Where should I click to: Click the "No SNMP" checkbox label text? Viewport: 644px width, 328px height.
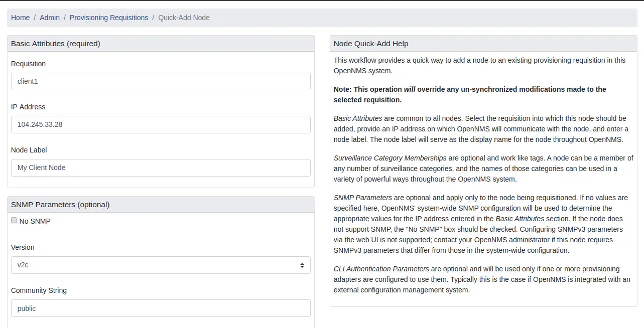[x=35, y=221]
